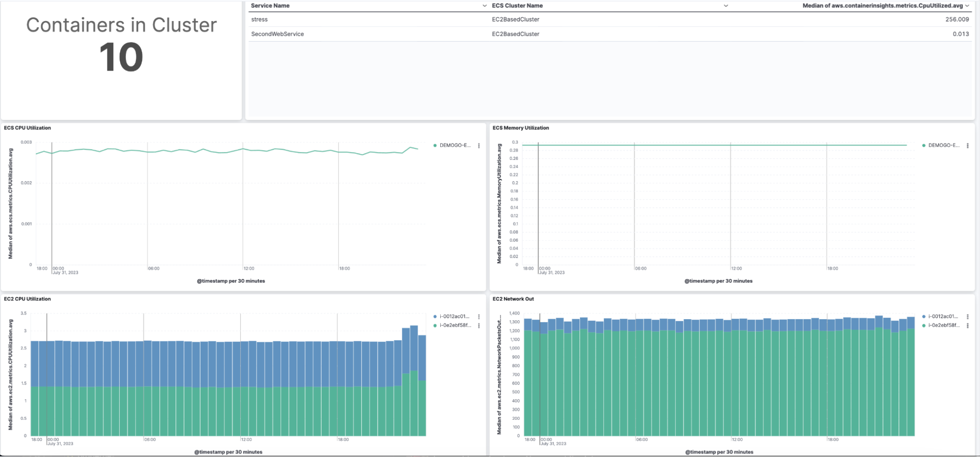Click the stress service name cell
This screenshot has height=457, width=980.
point(259,20)
